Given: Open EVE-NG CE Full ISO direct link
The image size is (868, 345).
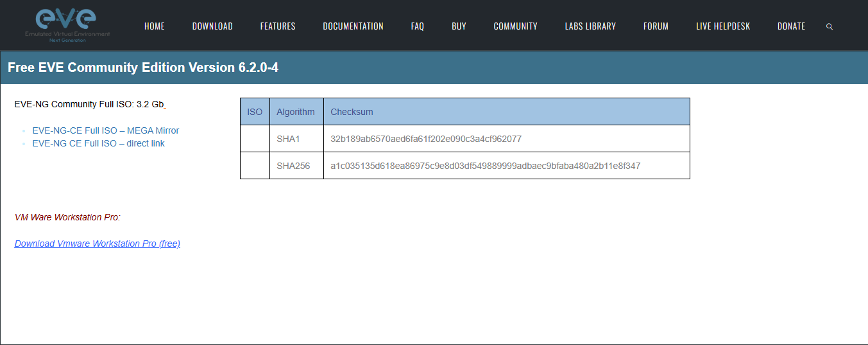Looking at the screenshot, I should 99,143.
